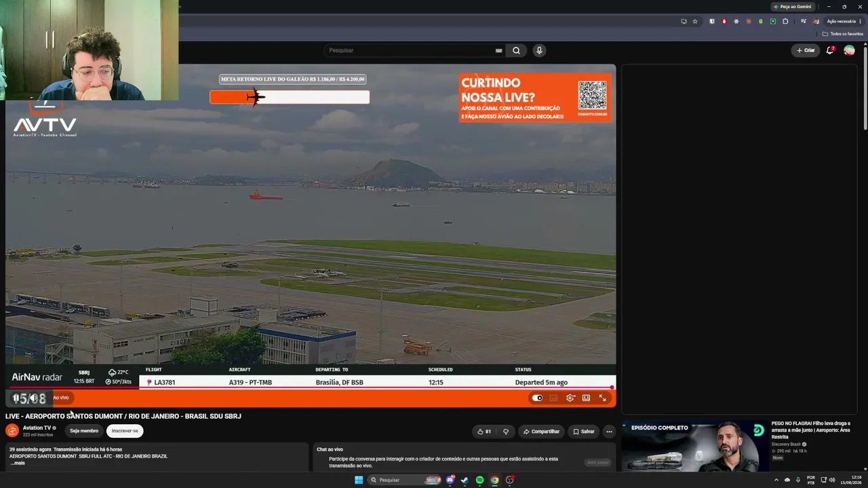The width and height of the screenshot is (868, 488).
Task: Show hidden icons in the system tray
Action: (776, 480)
